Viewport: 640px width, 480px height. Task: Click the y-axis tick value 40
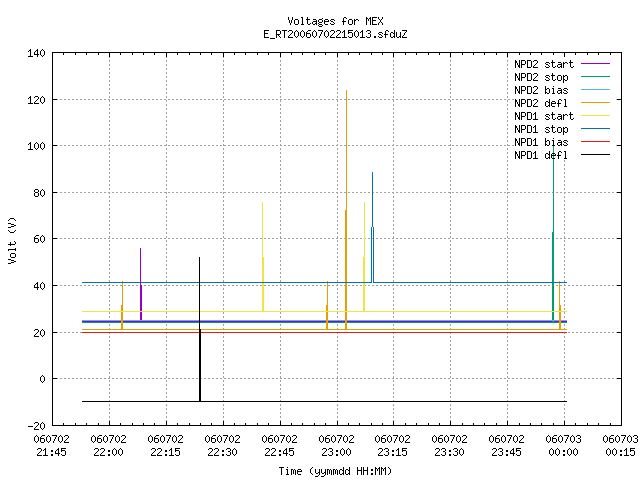39,286
